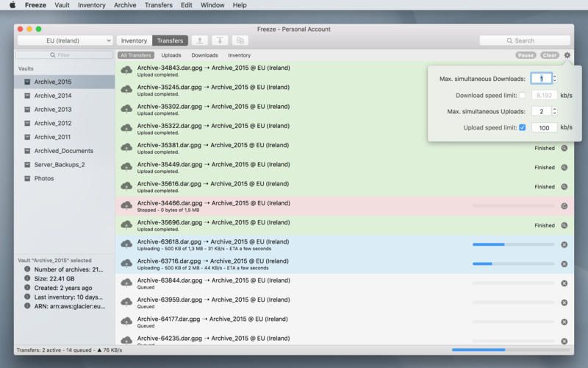
Task: Click the Max. simultaneous Uploads stepper
Action: (x=555, y=111)
